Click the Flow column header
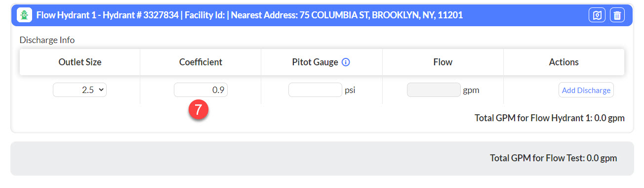The width and height of the screenshot is (644, 188). 443,62
